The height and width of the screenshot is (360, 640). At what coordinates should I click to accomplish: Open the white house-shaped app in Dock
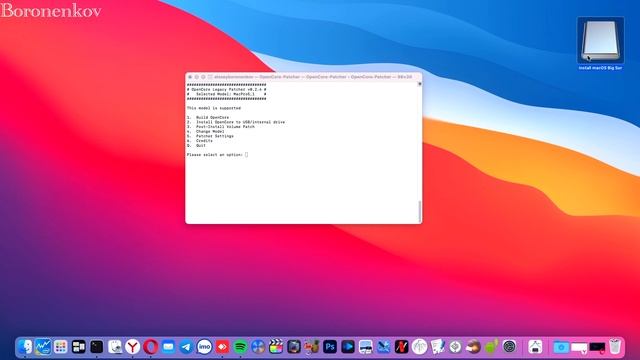pyautogui.click(x=535, y=347)
